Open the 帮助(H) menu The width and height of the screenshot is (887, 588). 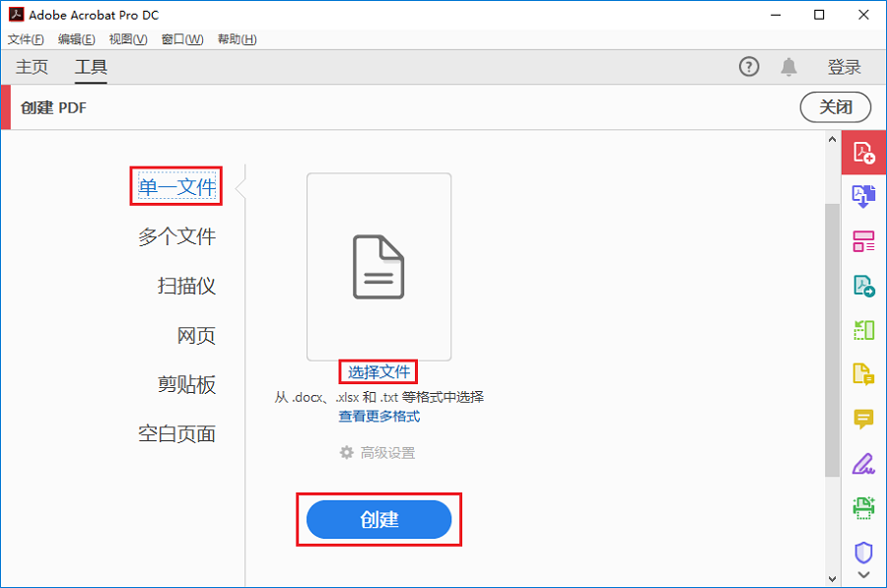(237, 39)
